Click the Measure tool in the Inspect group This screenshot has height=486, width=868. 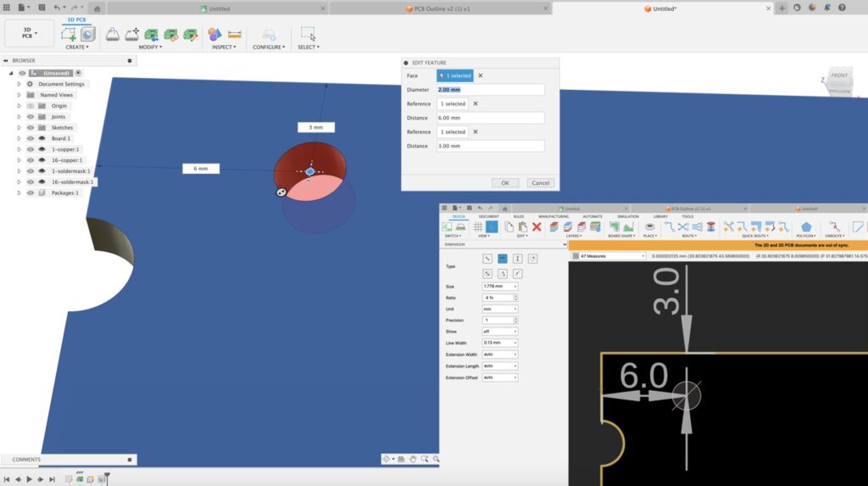click(235, 35)
